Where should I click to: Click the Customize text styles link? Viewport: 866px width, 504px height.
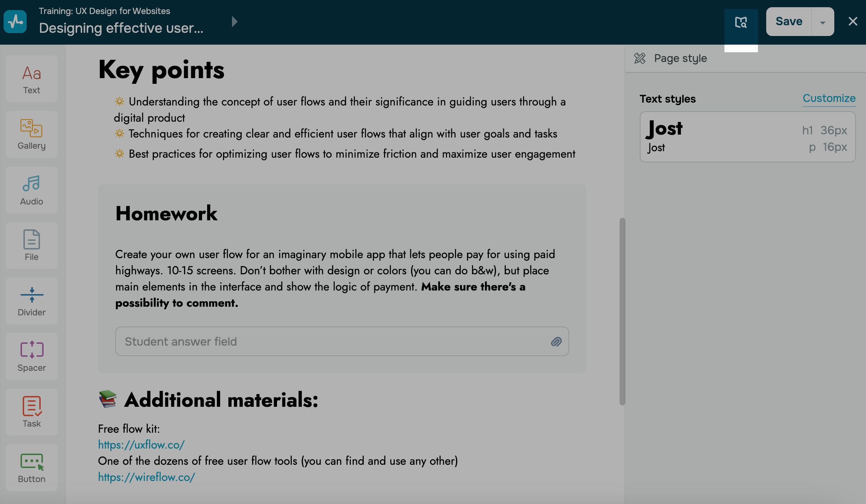[x=829, y=98]
